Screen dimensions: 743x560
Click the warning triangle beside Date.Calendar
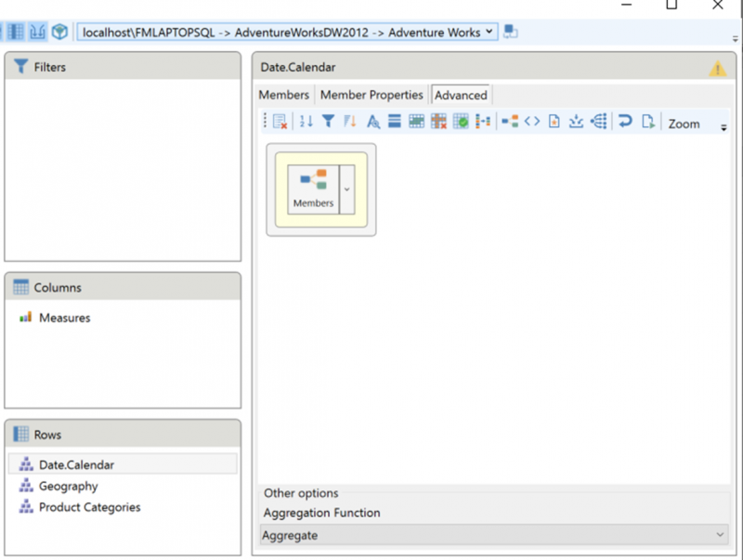coord(716,67)
